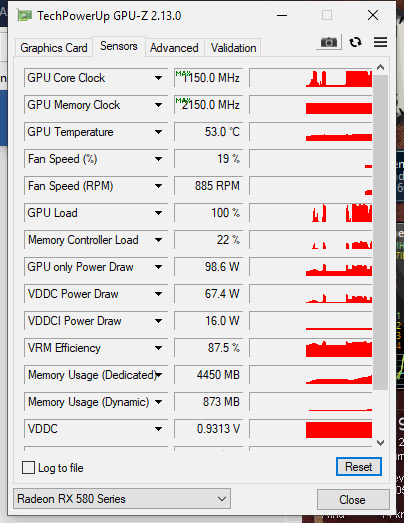Click the GPU Temperature history graph
Screen dimensions: 404x523
[x=311, y=132]
